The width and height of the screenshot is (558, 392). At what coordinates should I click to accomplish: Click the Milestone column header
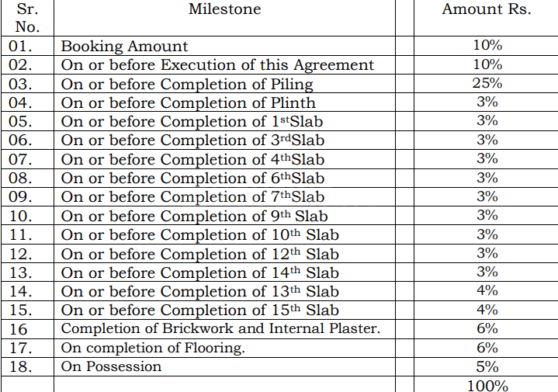224,10
